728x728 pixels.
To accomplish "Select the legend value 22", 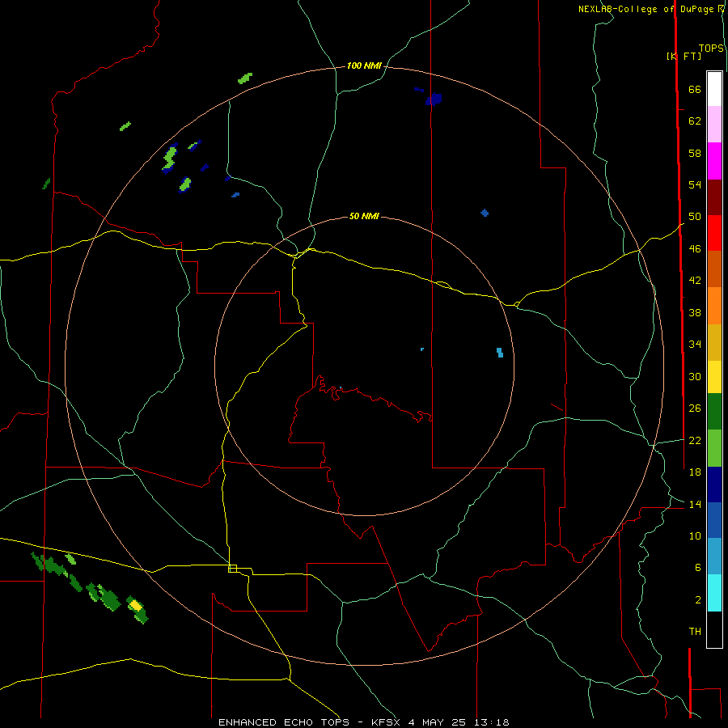I will pos(695,440).
